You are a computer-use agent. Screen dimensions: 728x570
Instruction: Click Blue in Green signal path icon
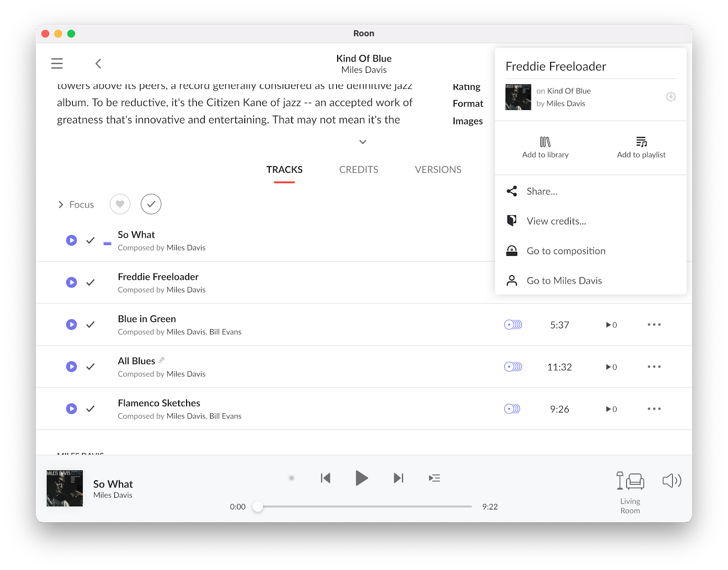tap(513, 325)
